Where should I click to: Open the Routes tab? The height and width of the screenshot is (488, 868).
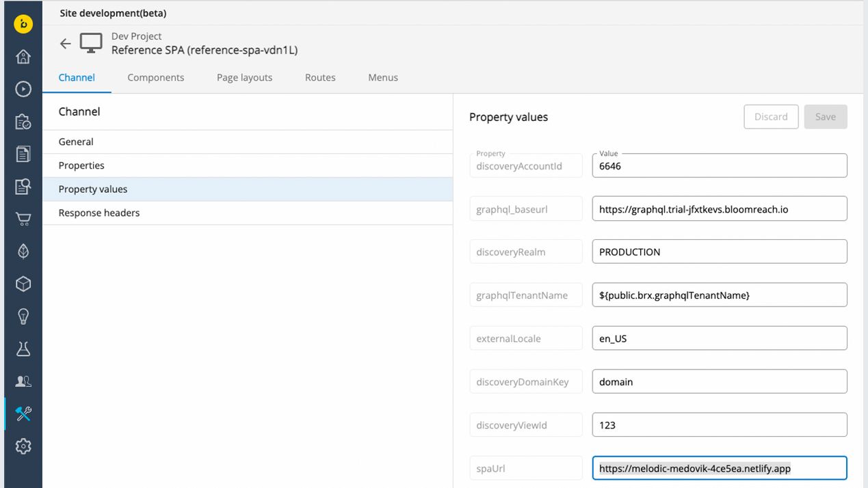[320, 77]
